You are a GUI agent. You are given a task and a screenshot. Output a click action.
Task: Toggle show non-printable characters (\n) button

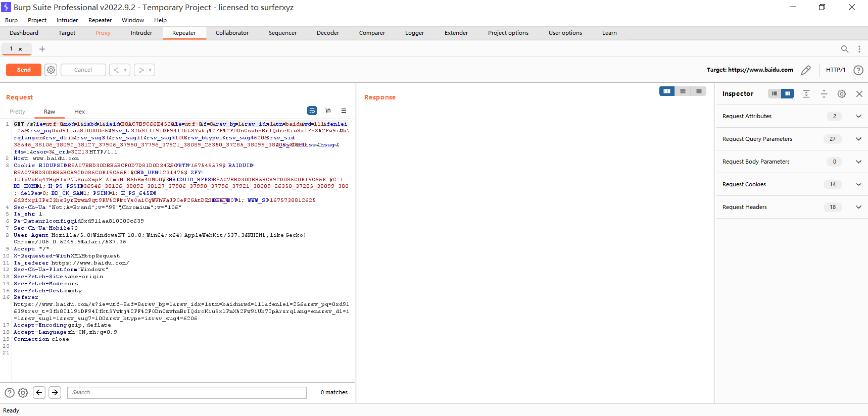tap(328, 111)
